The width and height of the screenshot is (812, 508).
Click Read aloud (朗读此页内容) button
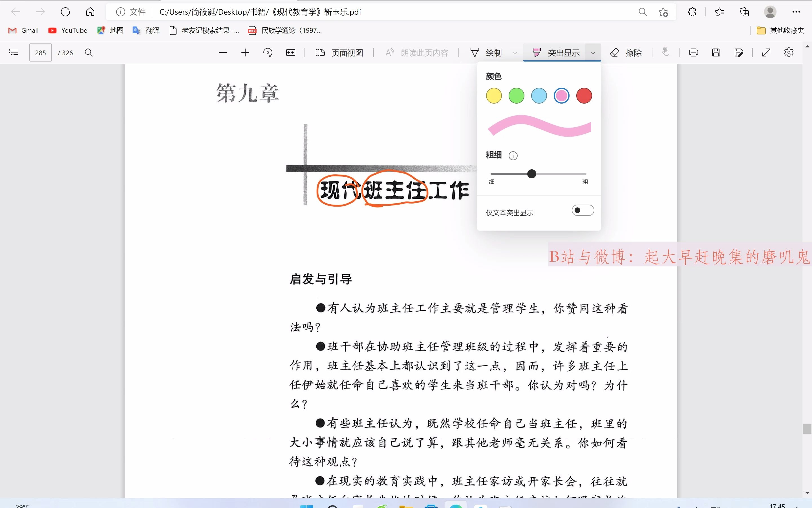point(417,53)
